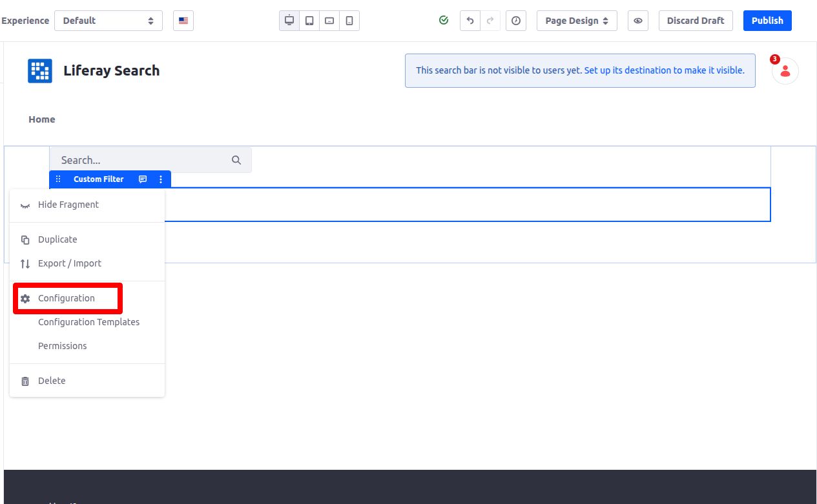Select the landscape phone viewport icon
The image size is (817, 504).
(x=329, y=21)
